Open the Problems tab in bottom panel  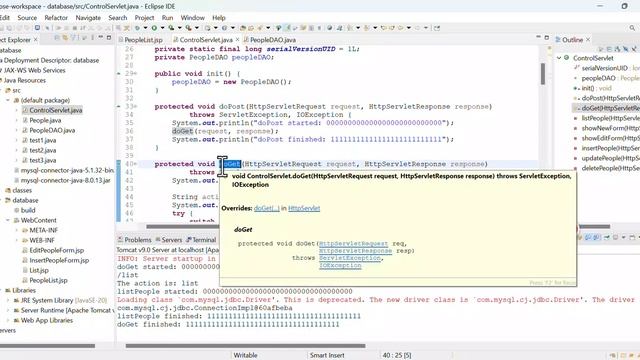(134, 240)
